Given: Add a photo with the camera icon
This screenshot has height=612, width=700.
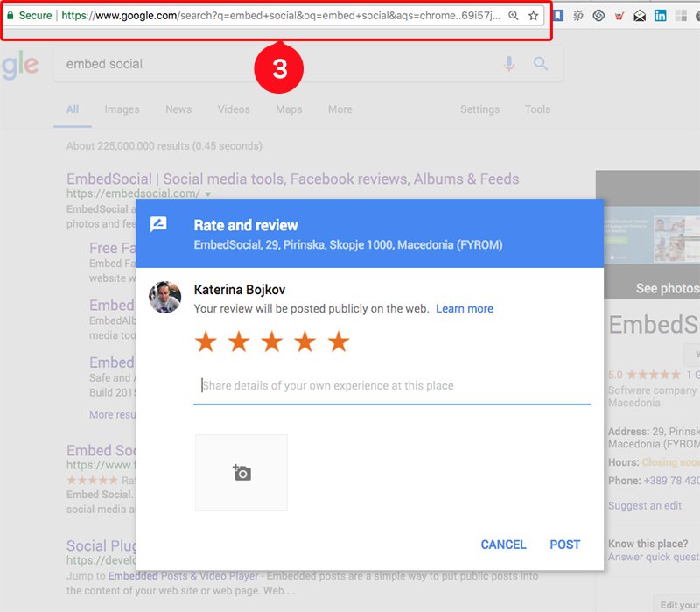Looking at the screenshot, I should 241,473.
